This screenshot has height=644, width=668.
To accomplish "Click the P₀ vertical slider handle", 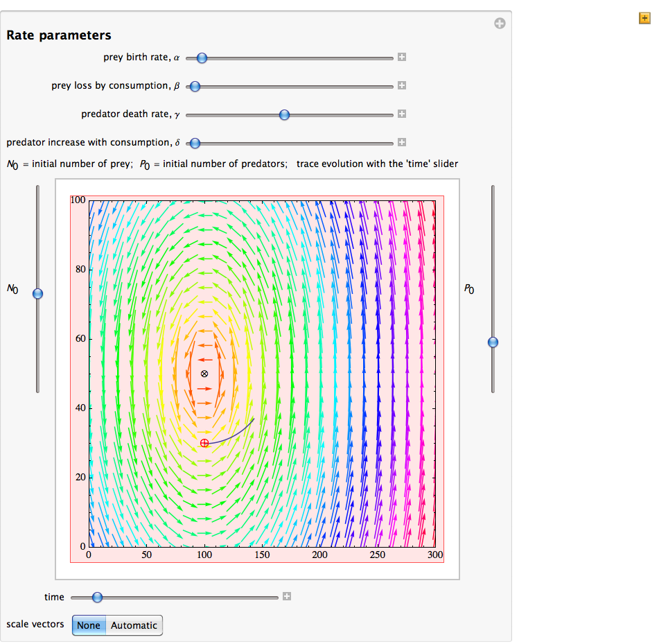I will [x=493, y=342].
